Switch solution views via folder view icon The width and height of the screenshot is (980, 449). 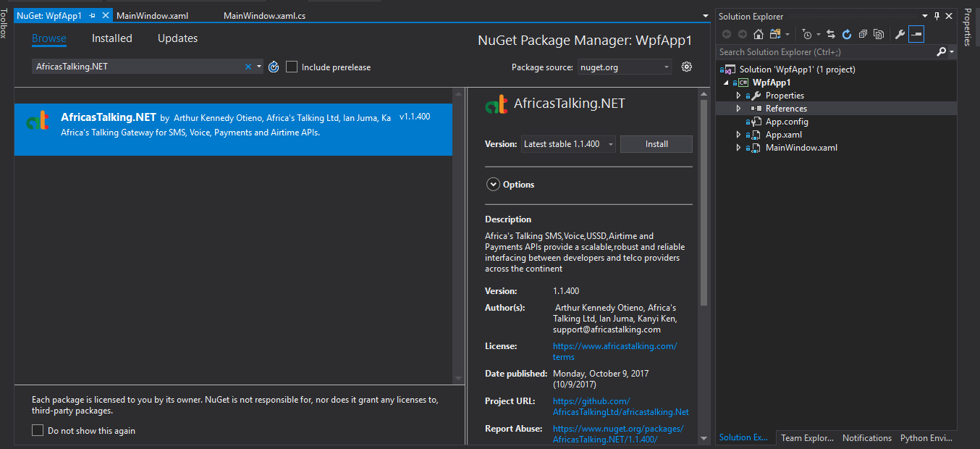(x=775, y=34)
